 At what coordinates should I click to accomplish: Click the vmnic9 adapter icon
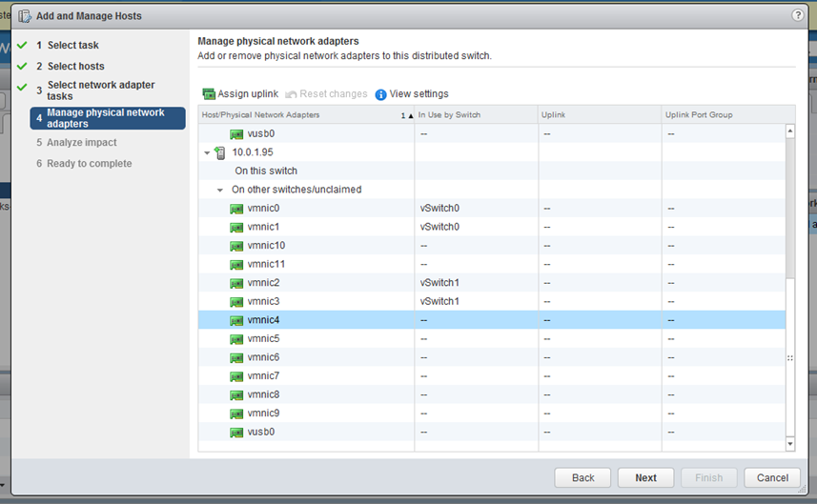coord(236,413)
